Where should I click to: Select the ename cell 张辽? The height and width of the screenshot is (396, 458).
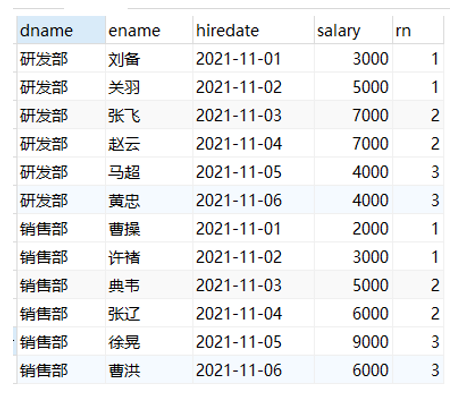(x=149, y=314)
